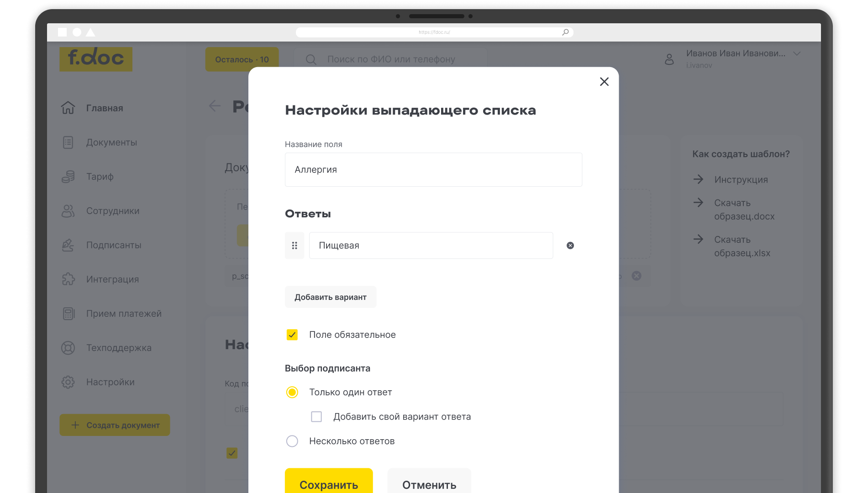The image size is (868, 493).
Task: Go back with the left arrow icon
Action: [215, 106]
